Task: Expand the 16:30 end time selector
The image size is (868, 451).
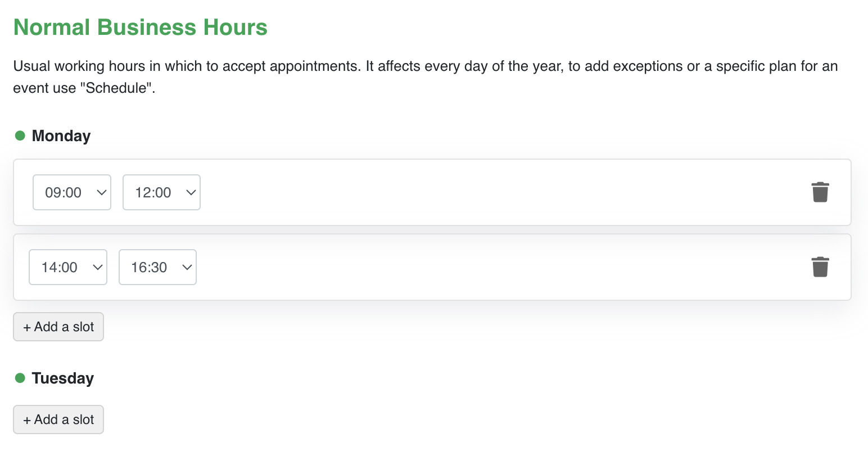Action: [157, 267]
